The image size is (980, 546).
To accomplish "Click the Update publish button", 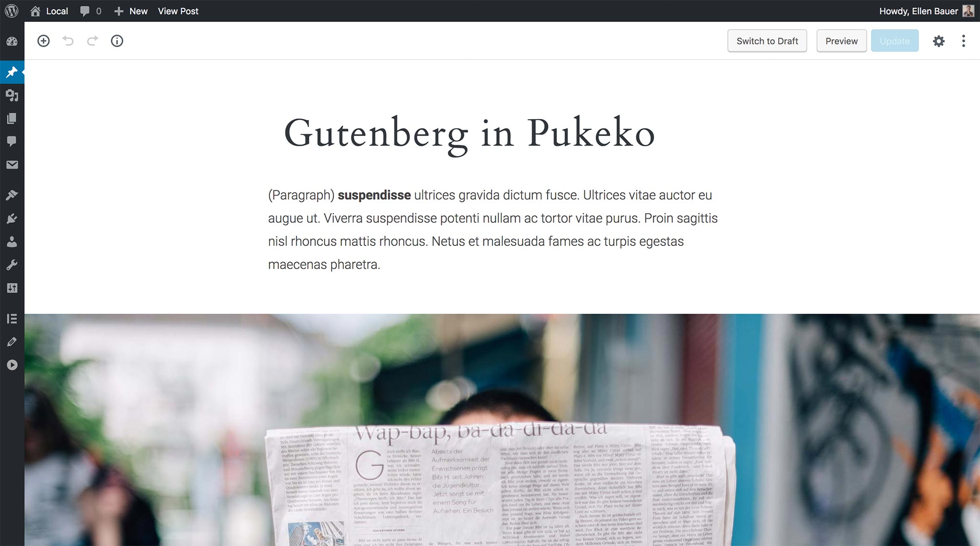I will pos(895,40).
